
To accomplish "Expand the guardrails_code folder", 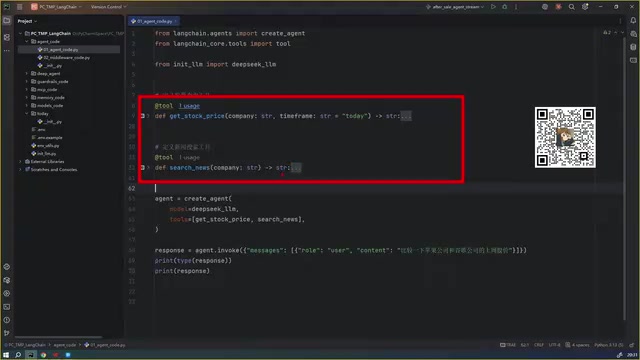I will coord(27,82).
